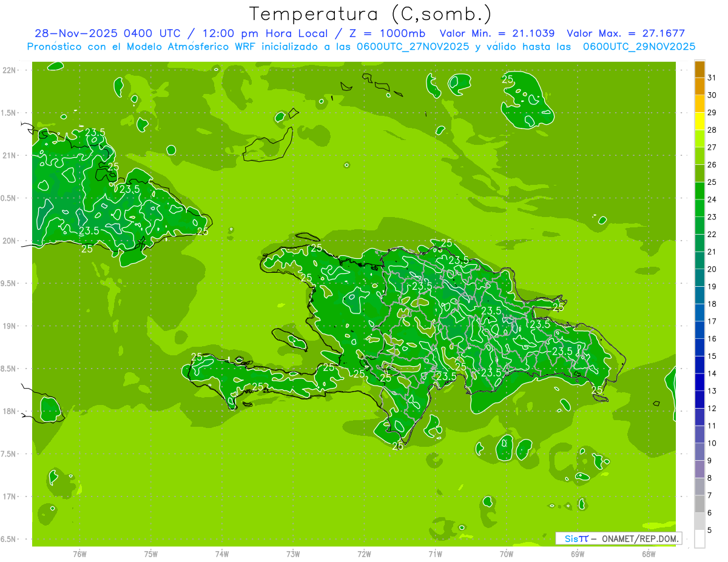Click the 'Valor Min. = 21.1039' readout
Viewport: 728px width, 562px height.
[x=497, y=33]
